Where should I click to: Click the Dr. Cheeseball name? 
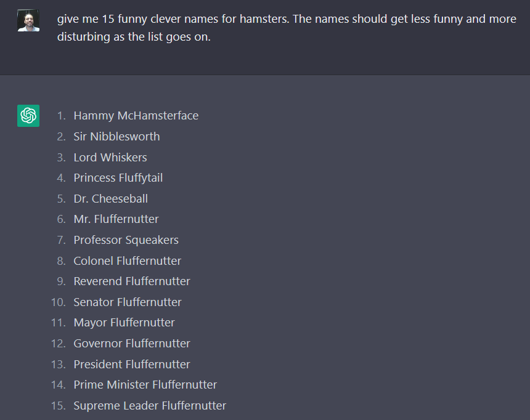click(x=110, y=199)
